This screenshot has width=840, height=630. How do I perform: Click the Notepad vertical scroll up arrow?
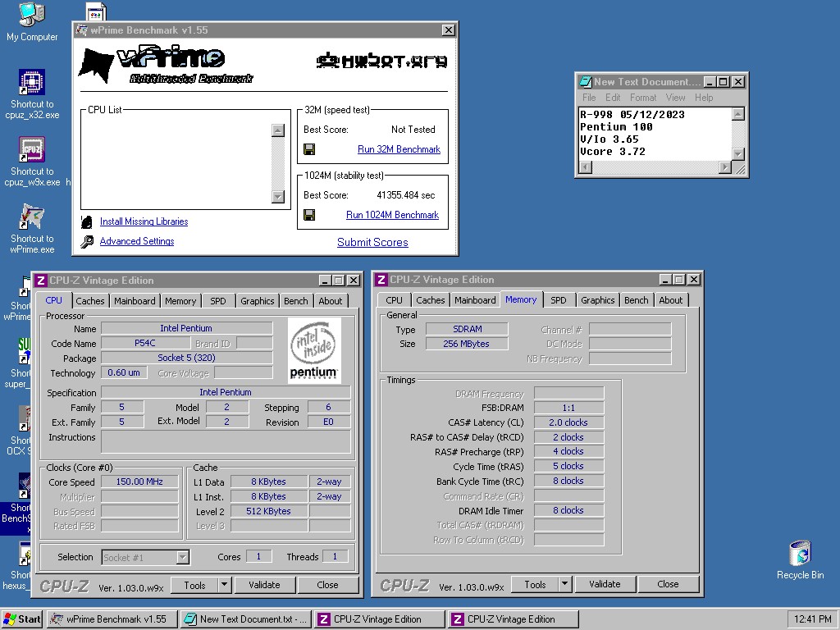[738, 113]
